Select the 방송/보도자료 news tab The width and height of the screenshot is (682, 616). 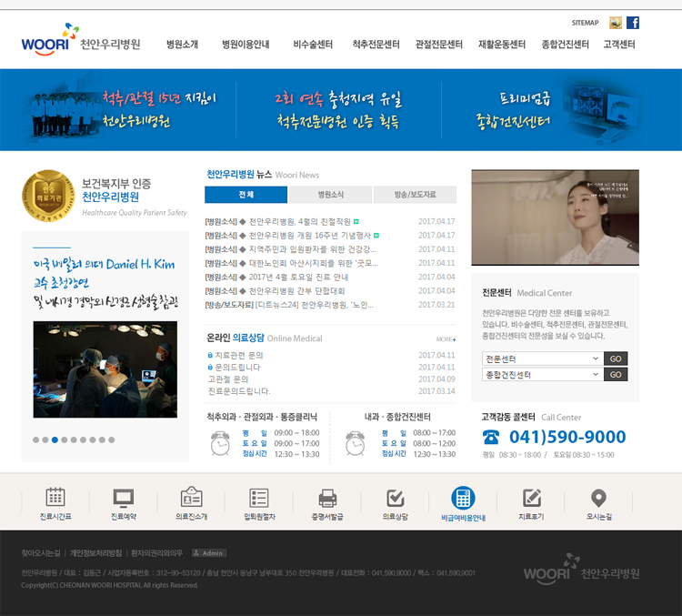point(415,195)
